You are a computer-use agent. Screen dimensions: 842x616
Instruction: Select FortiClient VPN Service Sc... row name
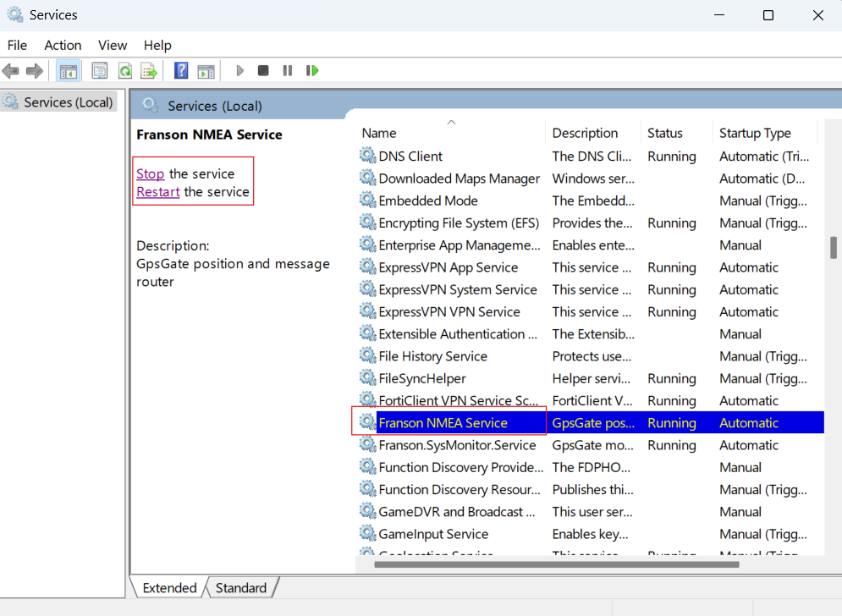(458, 400)
